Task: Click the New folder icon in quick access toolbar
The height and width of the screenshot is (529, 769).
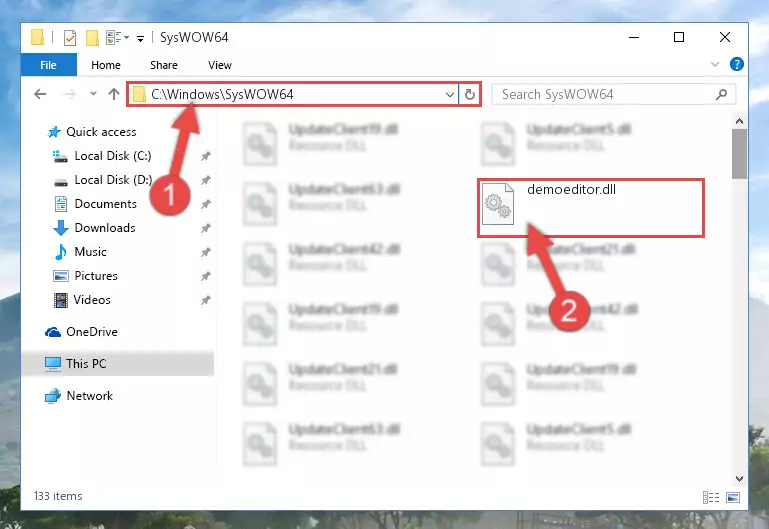Action: click(x=92, y=38)
